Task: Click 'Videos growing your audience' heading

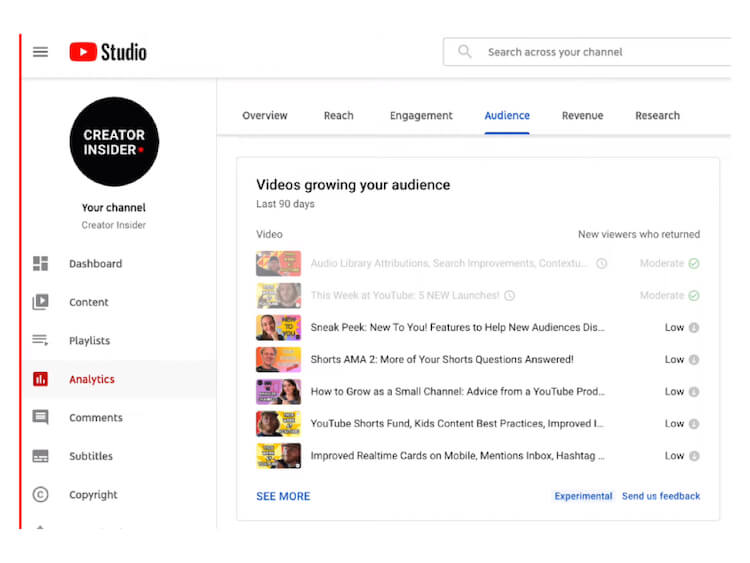Action: pos(353,185)
